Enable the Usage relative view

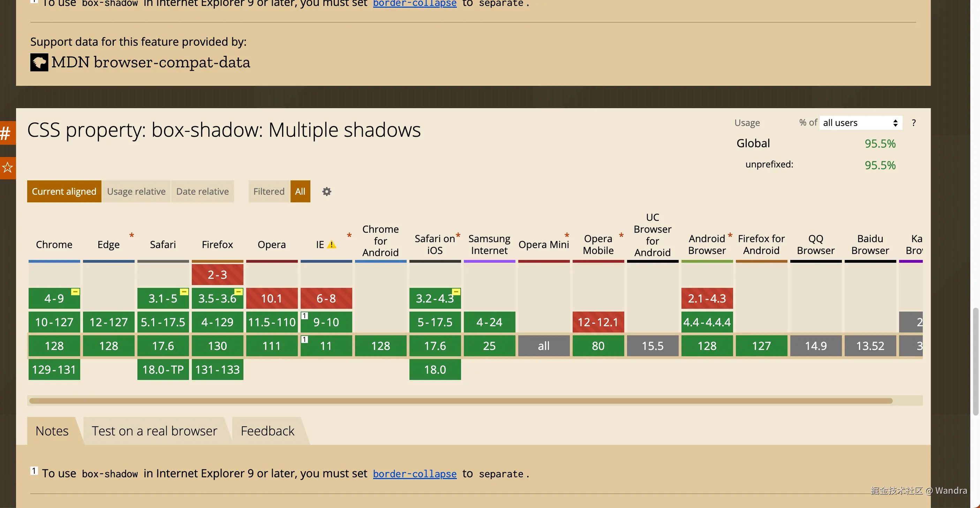[136, 192]
